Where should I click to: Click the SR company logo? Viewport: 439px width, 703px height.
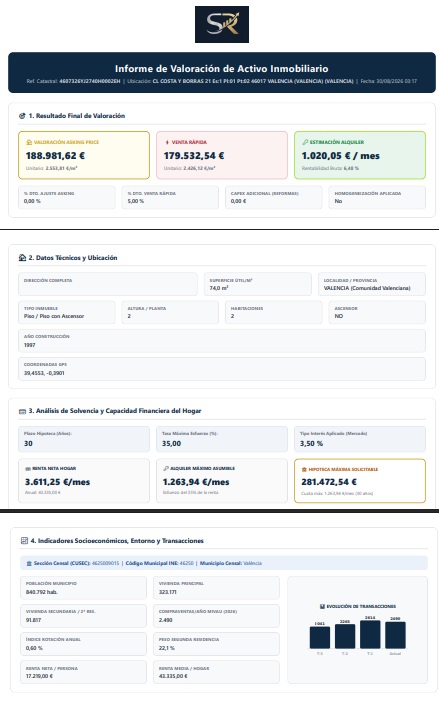click(x=222, y=24)
